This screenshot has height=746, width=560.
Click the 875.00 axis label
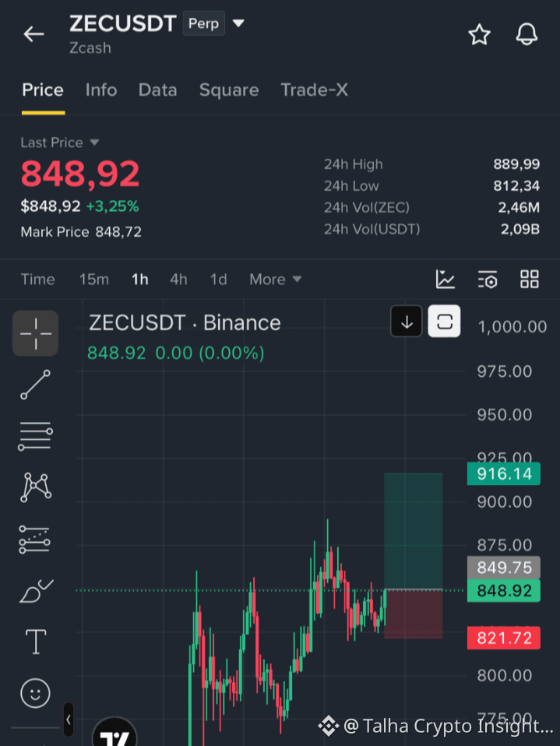(505, 545)
